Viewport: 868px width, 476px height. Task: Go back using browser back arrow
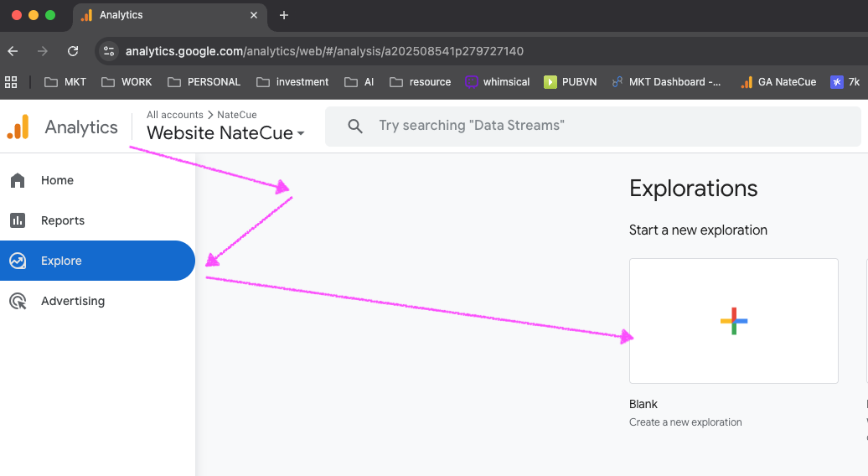13,51
